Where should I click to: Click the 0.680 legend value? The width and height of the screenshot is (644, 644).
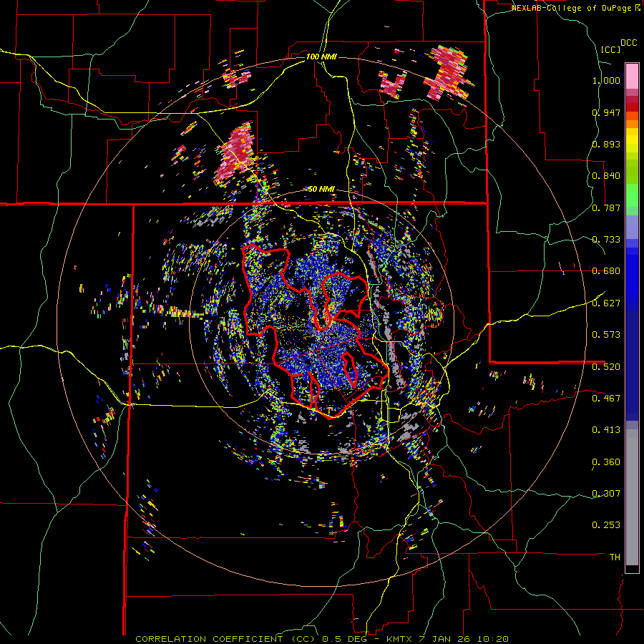606,271
